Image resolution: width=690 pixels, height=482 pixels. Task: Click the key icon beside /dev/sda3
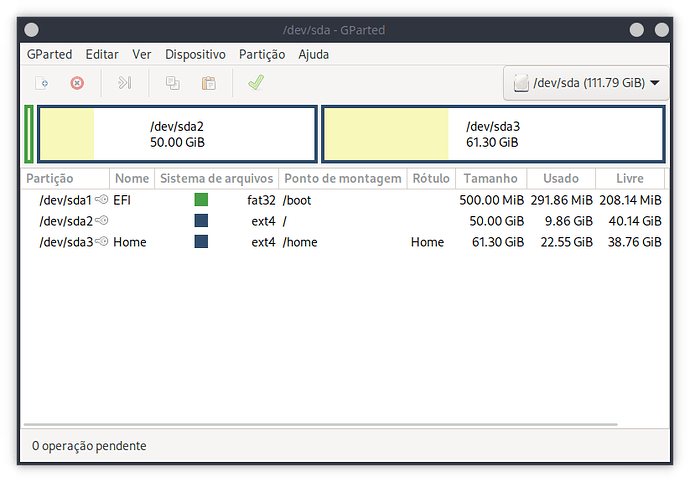[x=101, y=242]
